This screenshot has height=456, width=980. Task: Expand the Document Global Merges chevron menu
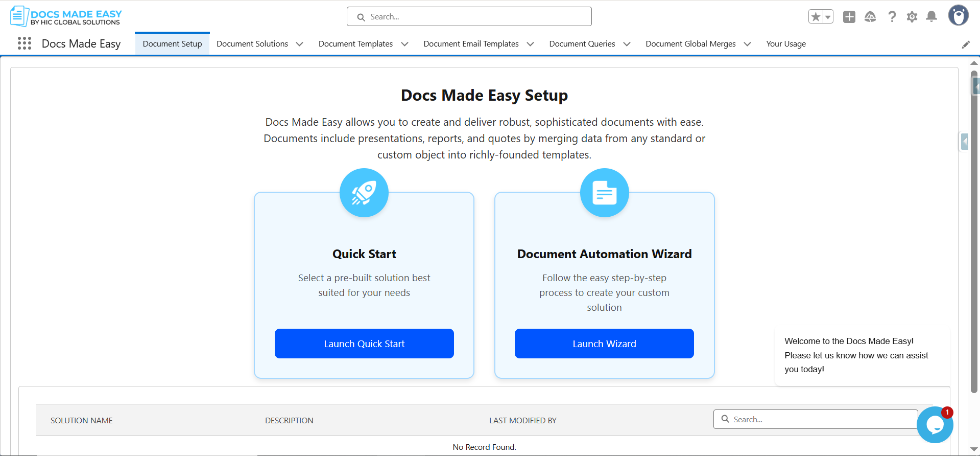pos(748,44)
